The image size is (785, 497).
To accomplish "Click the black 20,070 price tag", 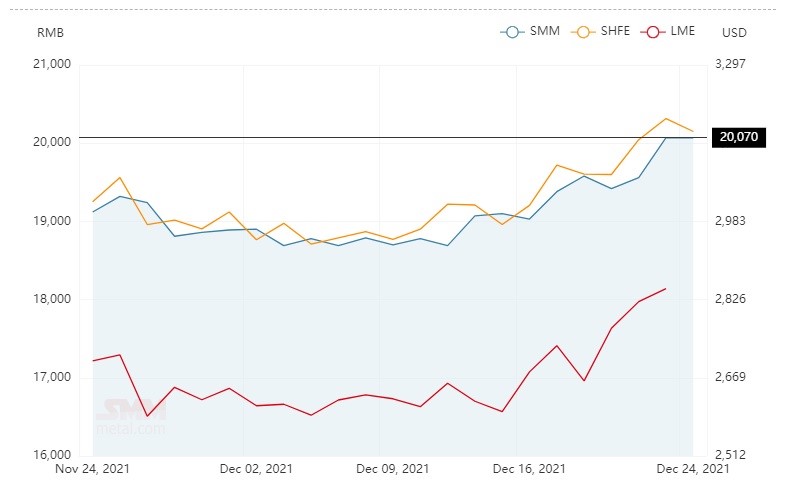I will click(738, 137).
